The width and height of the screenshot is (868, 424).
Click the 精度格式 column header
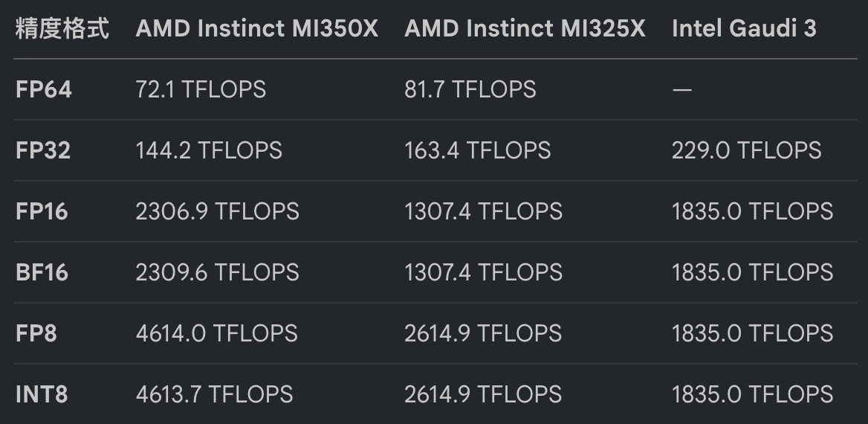point(62,28)
